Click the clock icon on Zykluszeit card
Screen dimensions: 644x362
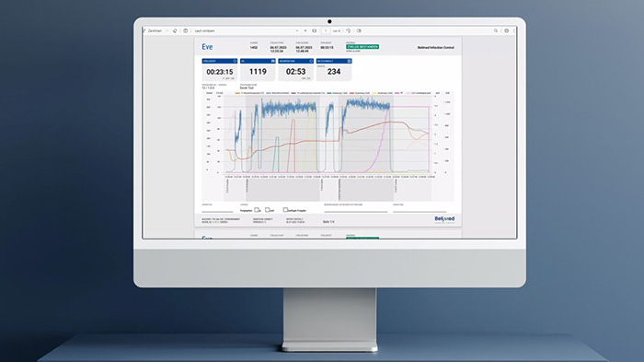pos(235,61)
